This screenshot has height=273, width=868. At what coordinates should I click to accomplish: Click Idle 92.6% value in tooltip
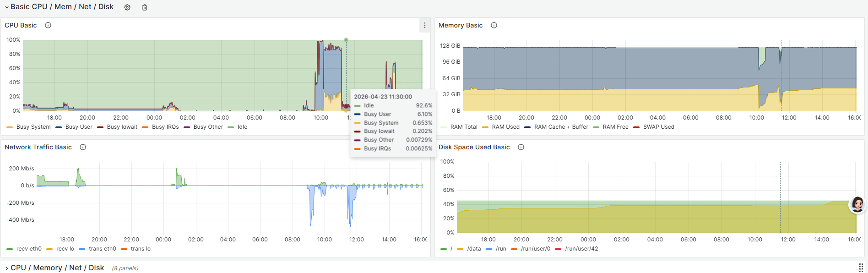pos(424,105)
